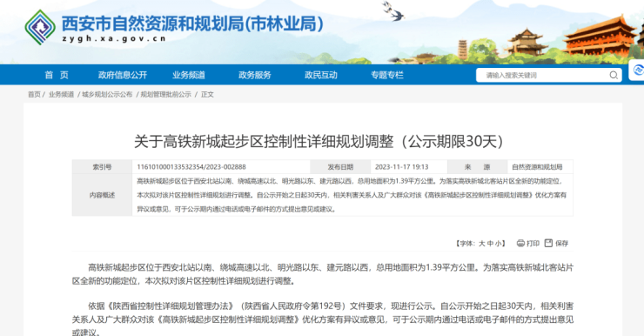Set font size to 小
The height and width of the screenshot is (336, 644).
(498, 244)
